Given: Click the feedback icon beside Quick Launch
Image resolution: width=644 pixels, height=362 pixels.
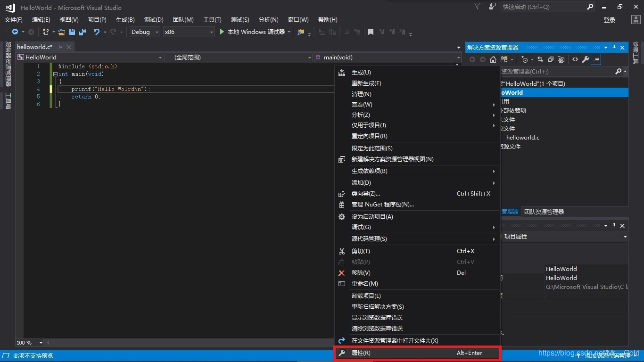Looking at the screenshot, I should click(x=493, y=7).
